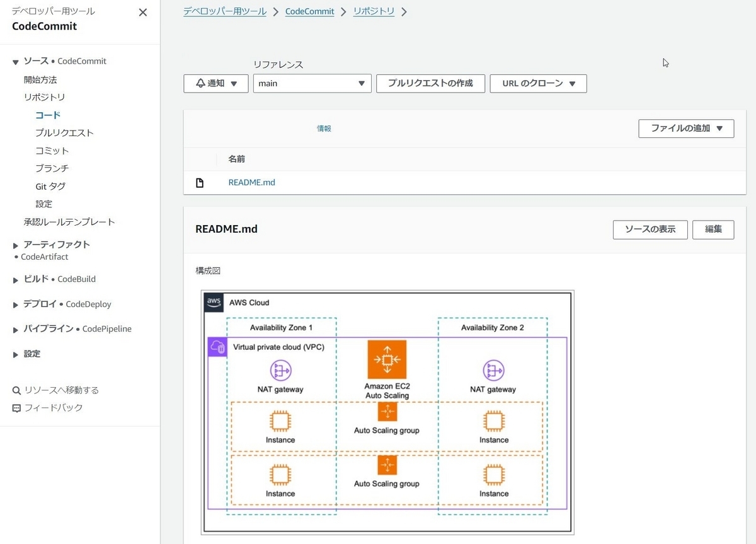Open 設定 under the repository menu
The image size is (756, 544).
point(44,204)
